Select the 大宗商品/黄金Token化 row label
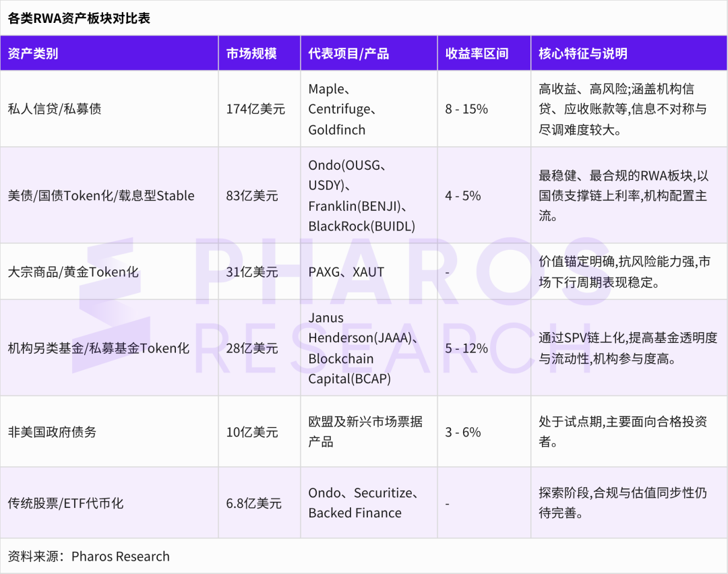The image size is (728, 574). pyautogui.click(x=73, y=272)
